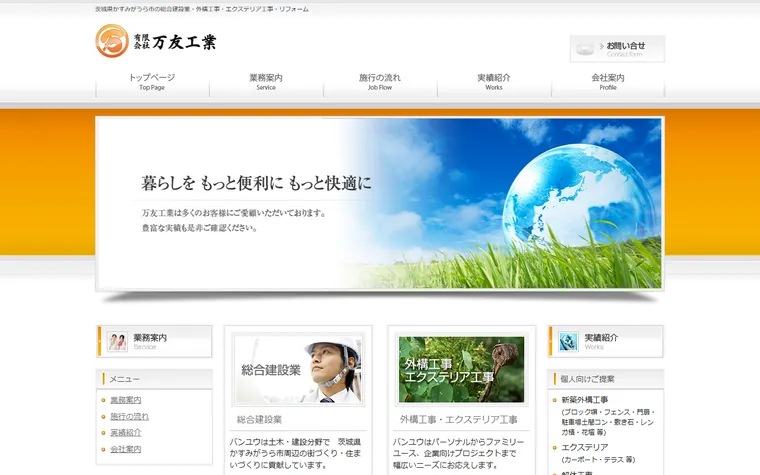Open 施行の流れ link in メニュー list
Screen dimensions: 760x475
(129, 416)
